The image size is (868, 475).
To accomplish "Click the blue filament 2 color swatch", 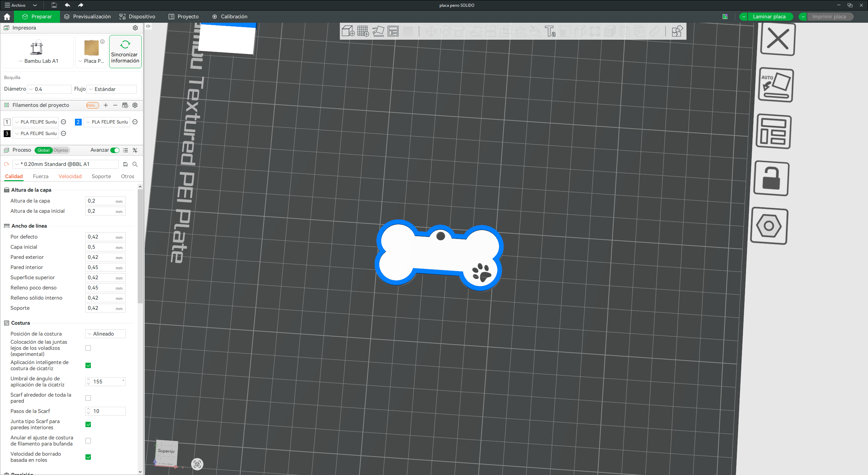I will coord(78,122).
